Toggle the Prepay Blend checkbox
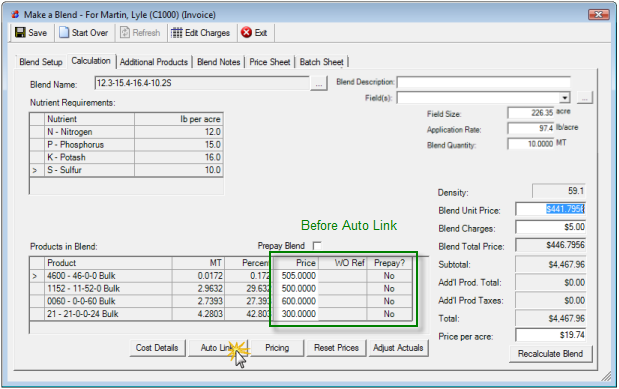619x389 pixels. pos(317,246)
